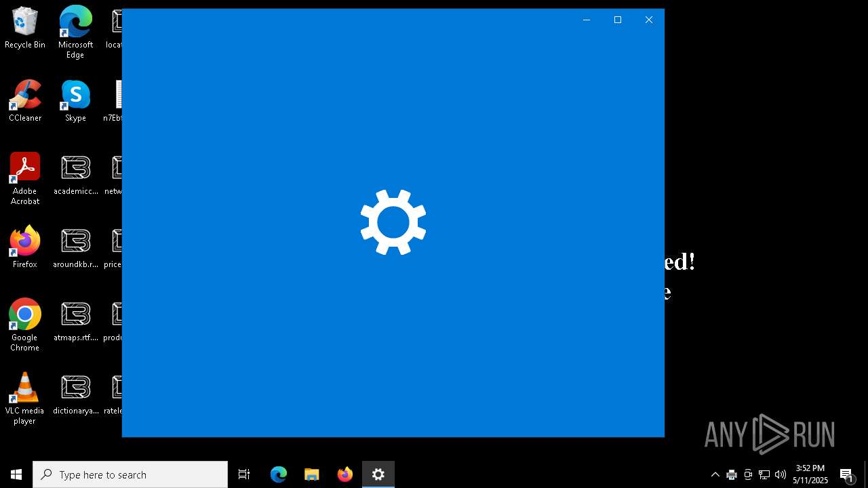Select the atmaps.rtf... file on desktop
This screenshot has width=868, height=488.
[x=75, y=321]
